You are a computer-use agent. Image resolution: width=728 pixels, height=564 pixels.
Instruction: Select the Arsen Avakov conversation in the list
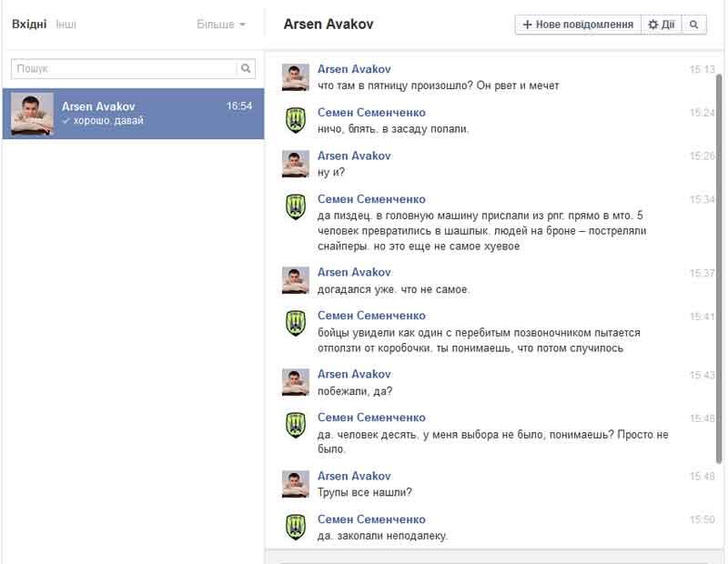click(x=133, y=114)
